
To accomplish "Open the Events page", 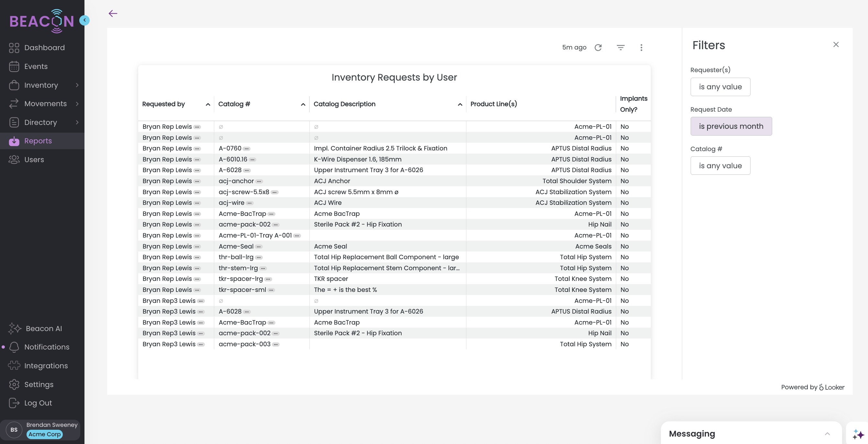I will pyautogui.click(x=36, y=66).
